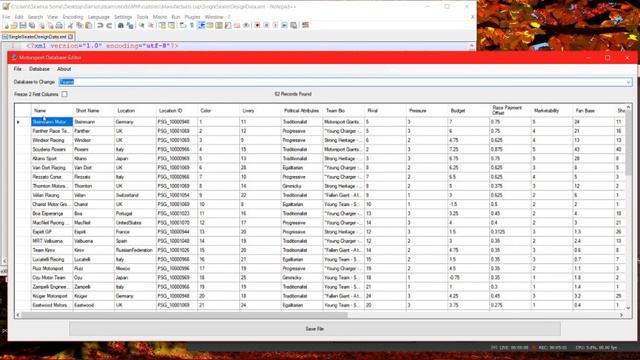This screenshot has width=640, height=360.
Task: Click the Monitoring eye icon in Notepad++
Action: click(x=246, y=25)
